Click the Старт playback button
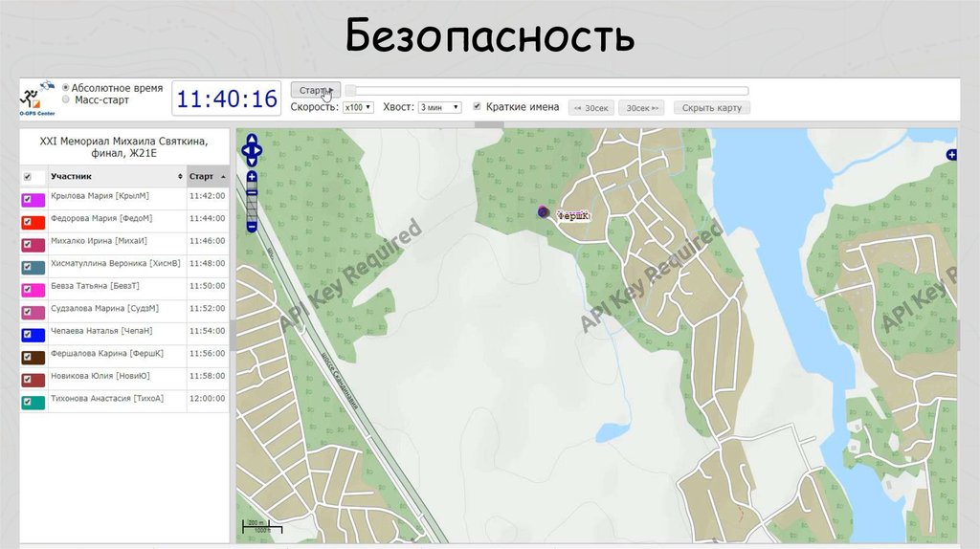This screenshot has width=980, height=549. pyautogui.click(x=316, y=90)
